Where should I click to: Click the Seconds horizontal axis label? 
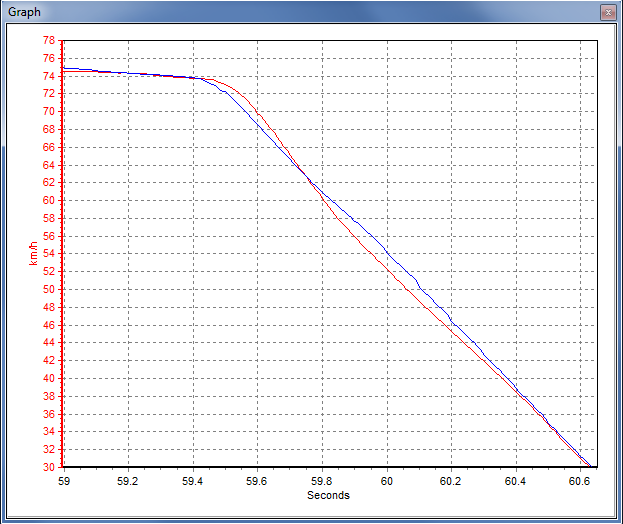pyautogui.click(x=328, y=494)
